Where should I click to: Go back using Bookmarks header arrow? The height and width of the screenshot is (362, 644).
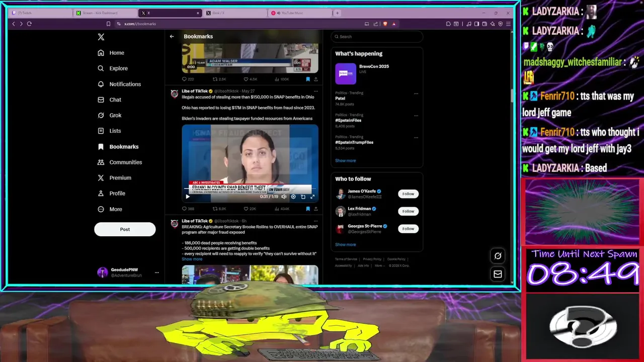click(172, 36)
